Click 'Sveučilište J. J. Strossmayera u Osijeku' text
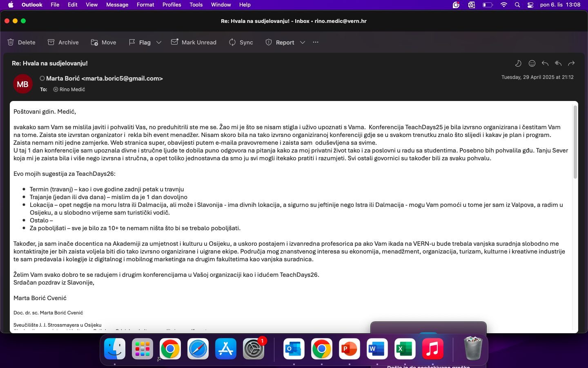 point(58,325)
